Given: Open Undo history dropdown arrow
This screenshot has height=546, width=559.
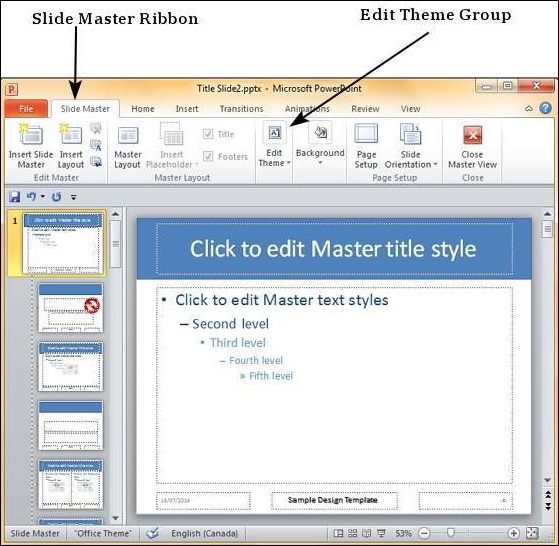Looking at the screenshot, I should click(43, 196).
